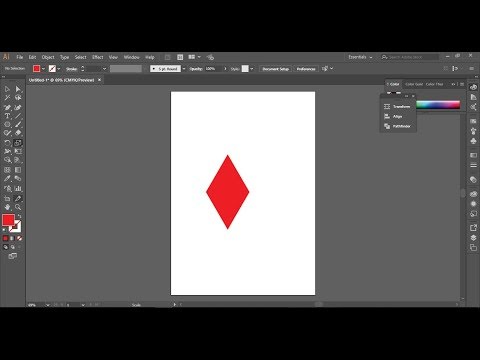Select the Curvature tool

18,108
